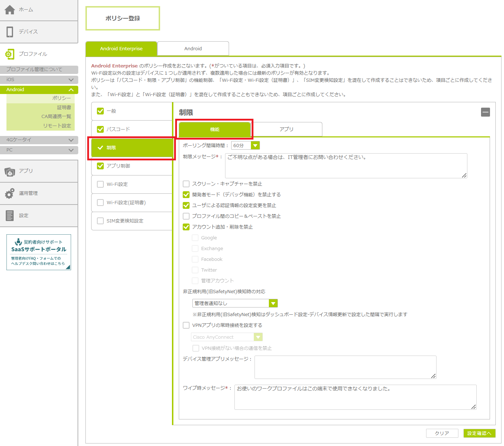Click the 運用管理 gears icon

click(x=10, y=193)
